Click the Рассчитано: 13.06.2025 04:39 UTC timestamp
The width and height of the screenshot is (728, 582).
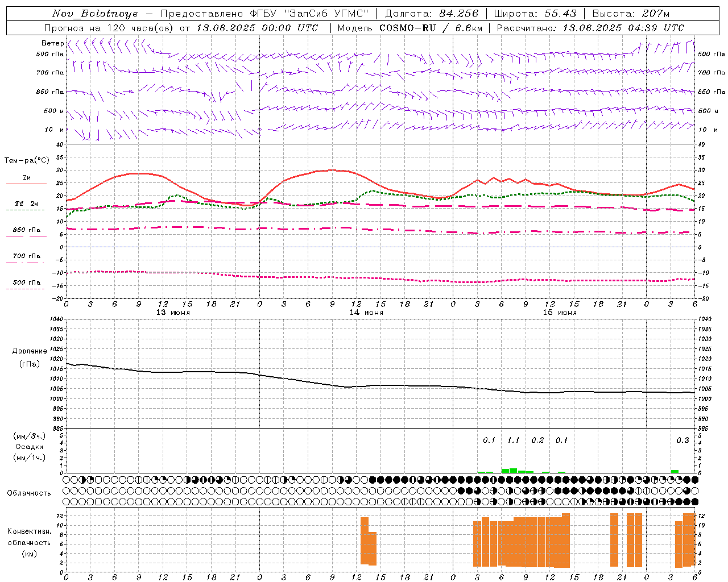[590, 28]
